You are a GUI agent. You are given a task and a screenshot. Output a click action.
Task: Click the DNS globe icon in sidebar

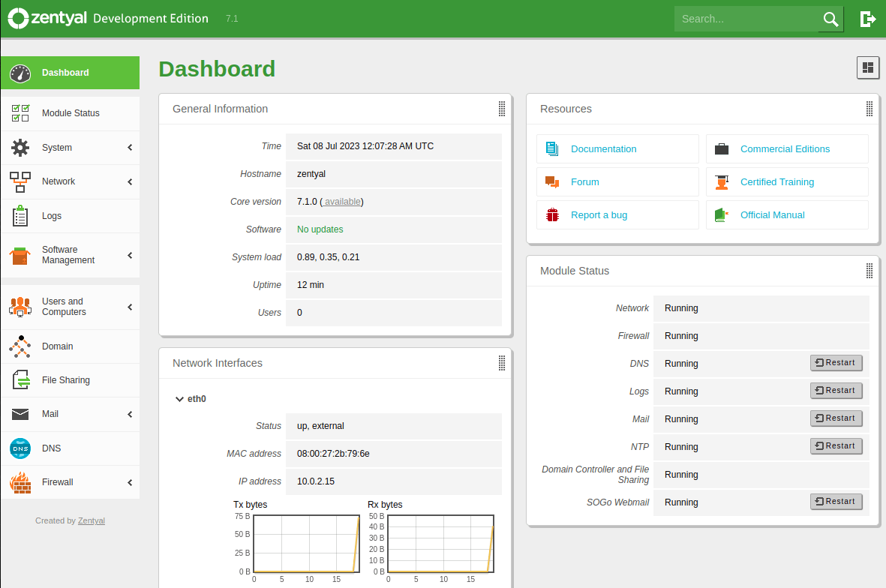click(20, 448)
